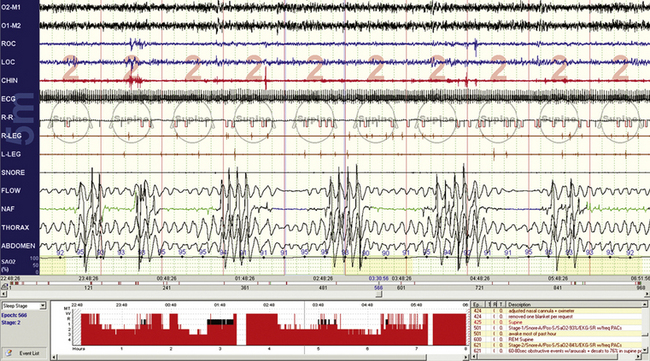This screenshot has width=650, height=361.
Task: Click the hypnogram scrollbar left arrow
Action: 54,357
